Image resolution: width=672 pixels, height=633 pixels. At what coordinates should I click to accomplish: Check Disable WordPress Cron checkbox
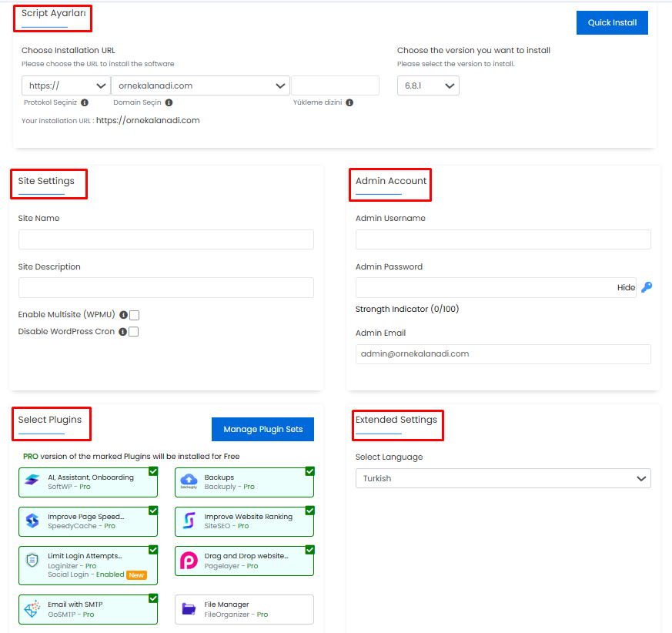(x=134, y=331)
